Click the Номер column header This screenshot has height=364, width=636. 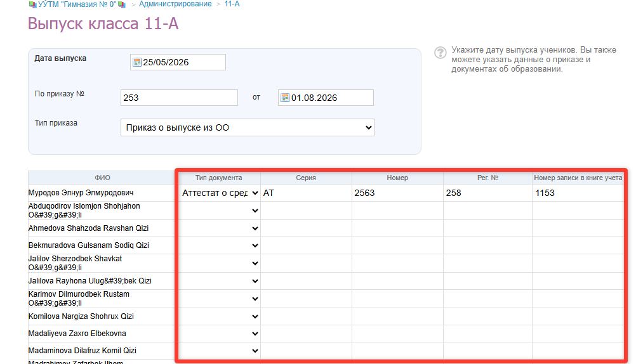tap(397, 178)
